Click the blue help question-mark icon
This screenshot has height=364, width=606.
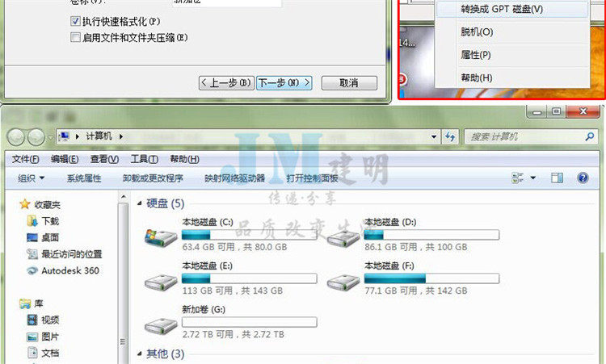click(x=583, y=178)
